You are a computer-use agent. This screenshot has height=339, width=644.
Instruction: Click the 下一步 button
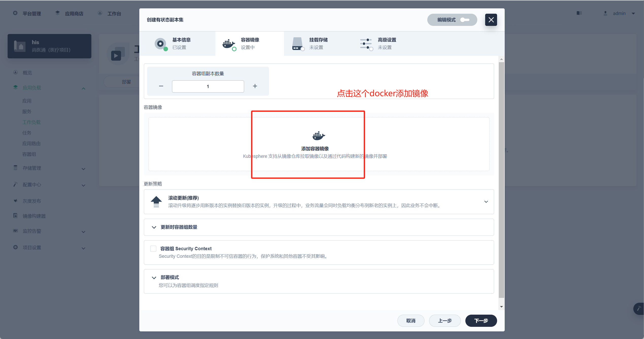[481, 321]
